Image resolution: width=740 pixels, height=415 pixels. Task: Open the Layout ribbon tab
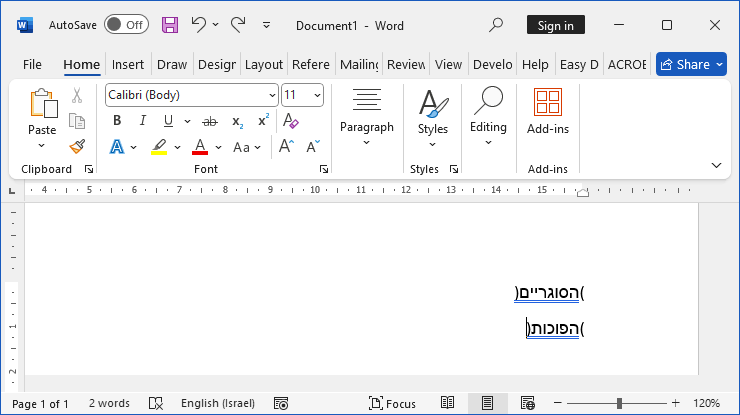[264, 64]
